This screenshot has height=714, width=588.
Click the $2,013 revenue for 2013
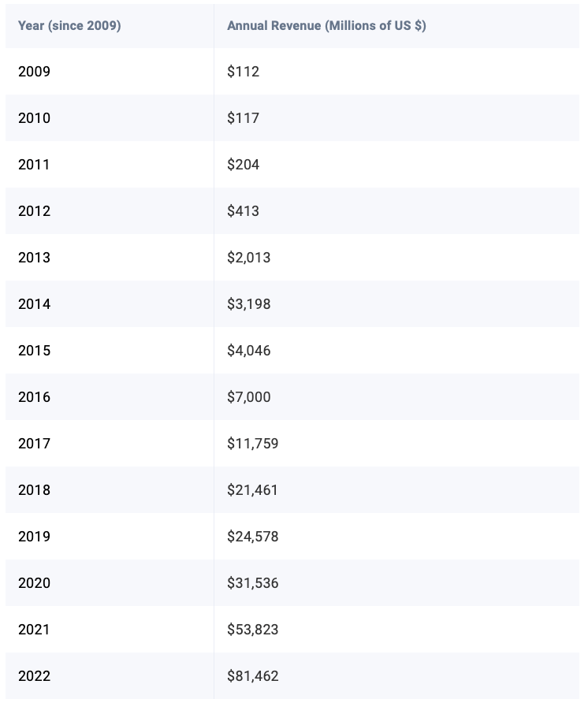click(249, 257)
